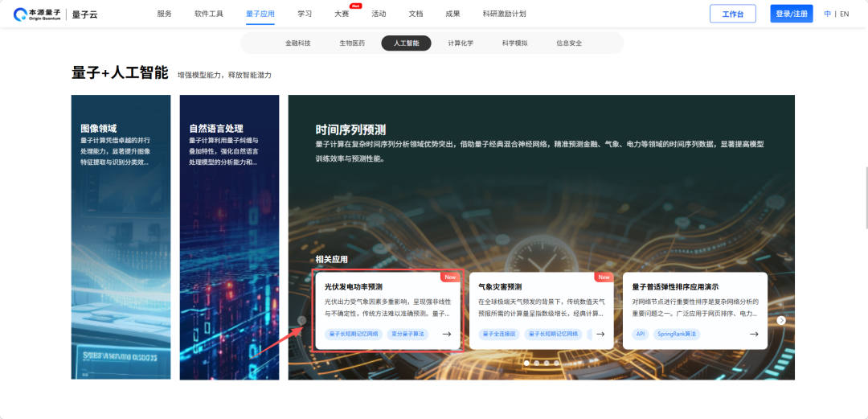This screenshot has width=868, height=419.
Task: Click the arrow icon on the 量子普适弹性排序应用演示 card
Action: [x=754, y=335]
